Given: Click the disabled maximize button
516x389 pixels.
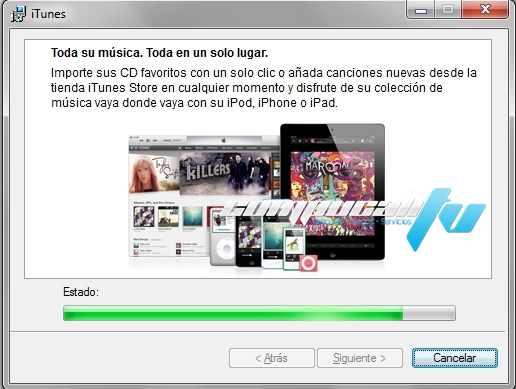Looking at the screenshot, I should pyautogui.click(x=448, y=9).
